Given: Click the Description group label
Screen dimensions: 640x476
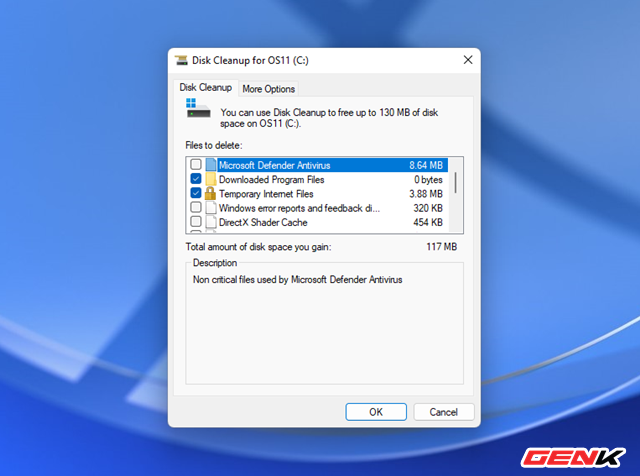Looking at the screenshot, I should pos(215,263).
